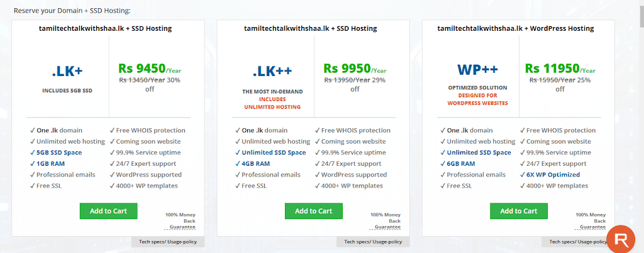The height and width of the screenshot is (253, 644).
Task: Open Tech specs/Usage-policy for .LK++ plan
Action: (373, 242)
